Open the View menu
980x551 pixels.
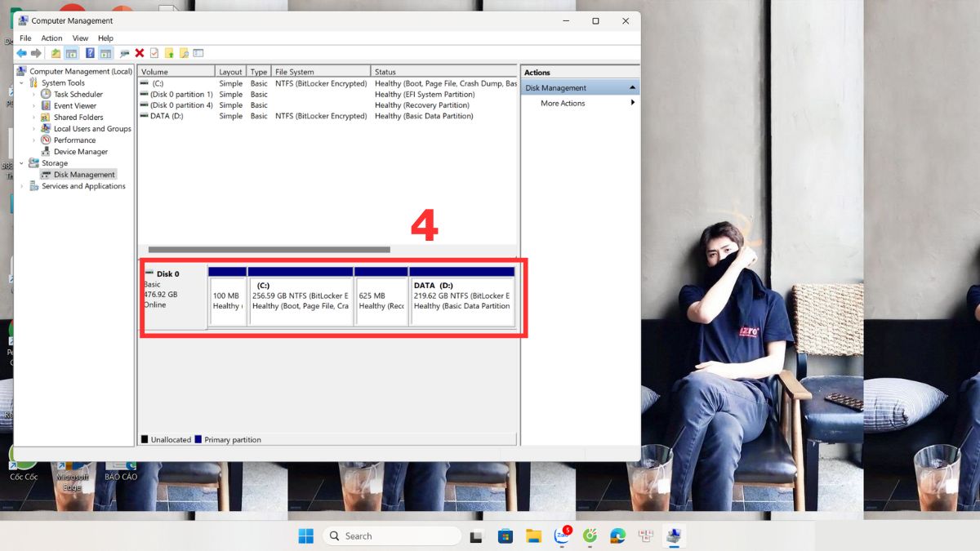coord(79,38)
